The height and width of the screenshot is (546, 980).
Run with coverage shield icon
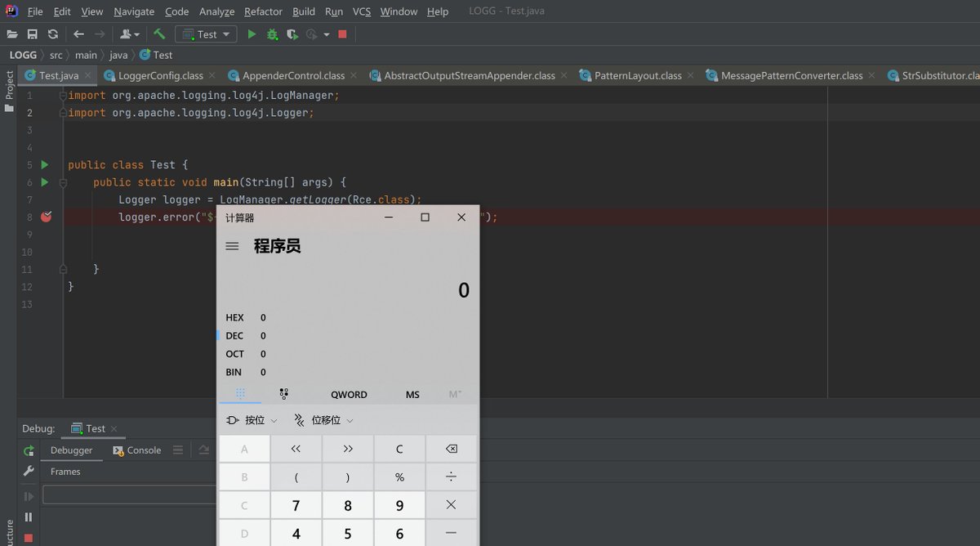(x=292, y=34)
